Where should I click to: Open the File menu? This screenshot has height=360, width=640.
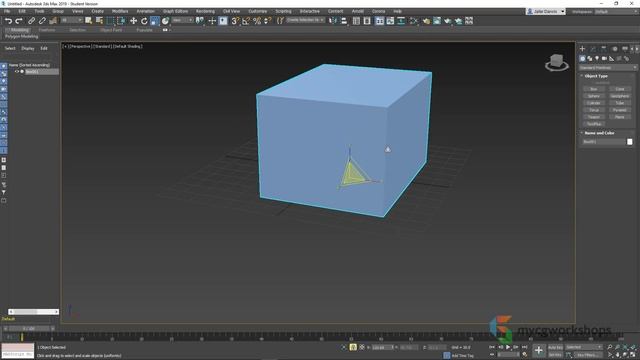point(7,11)
